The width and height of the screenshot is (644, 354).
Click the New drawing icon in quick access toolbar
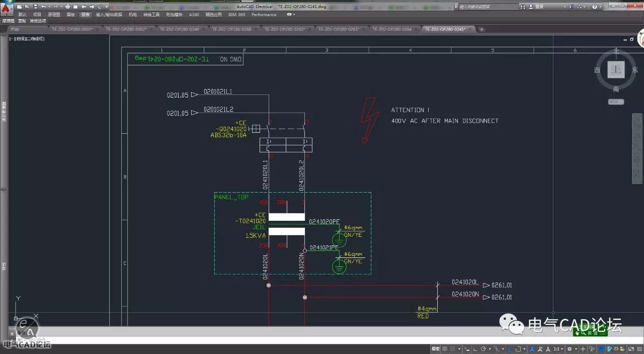click(20, 7)
